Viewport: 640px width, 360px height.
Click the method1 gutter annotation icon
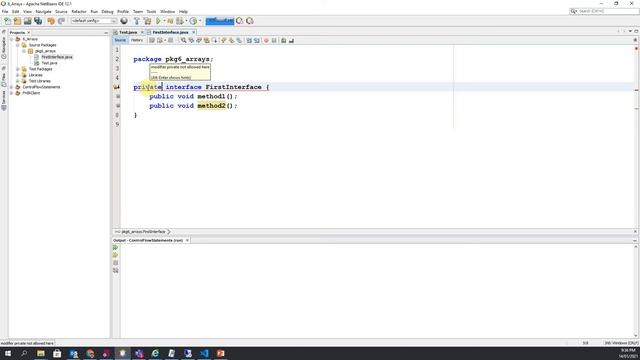(118, 96)
